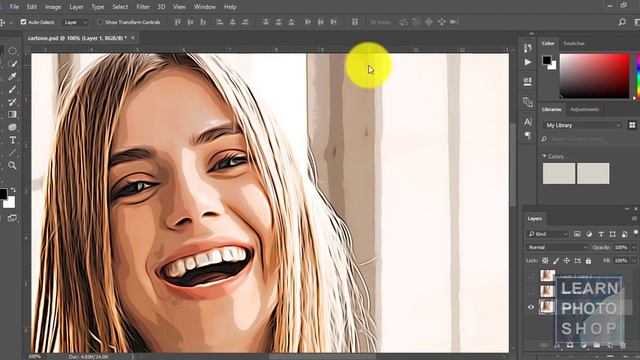Select the first color swatch in Libraries
The width and height of the screenshot is (640, 360).
pyautogui.click(x=559, y=173)
